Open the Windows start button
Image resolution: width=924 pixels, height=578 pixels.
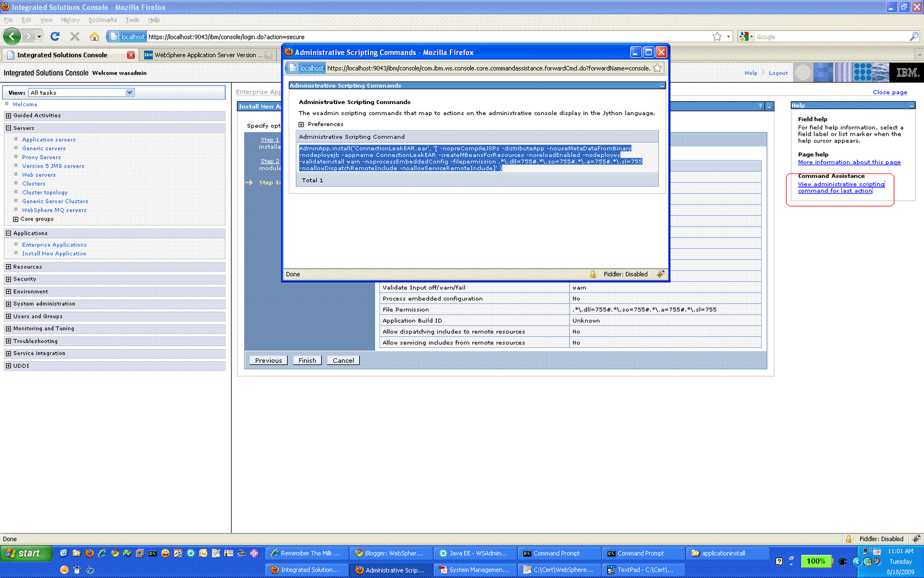27,553
